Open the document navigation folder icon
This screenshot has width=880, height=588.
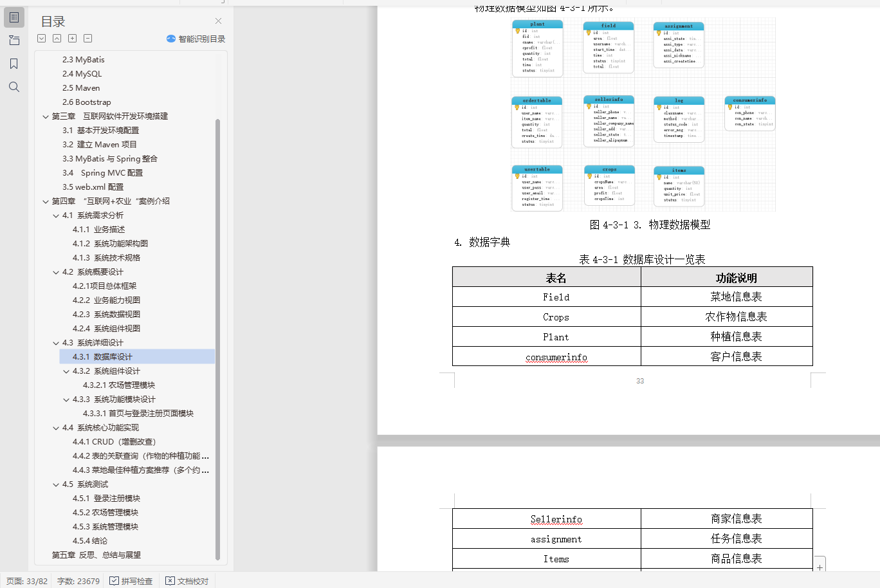coord(14,41)
